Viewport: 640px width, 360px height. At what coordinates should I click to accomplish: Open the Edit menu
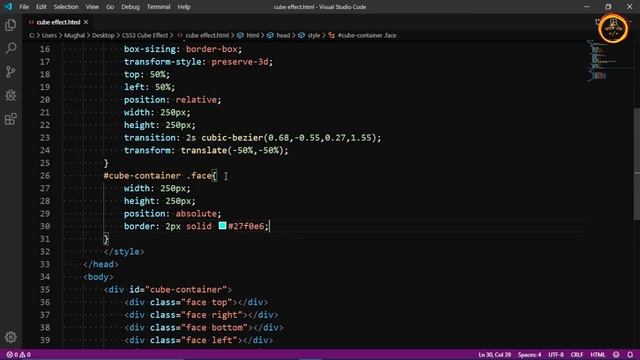(41, 7)
